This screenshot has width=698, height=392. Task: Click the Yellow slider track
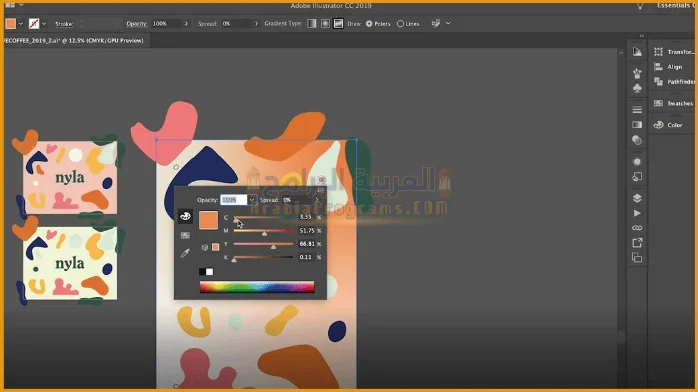tap(263, 244)
